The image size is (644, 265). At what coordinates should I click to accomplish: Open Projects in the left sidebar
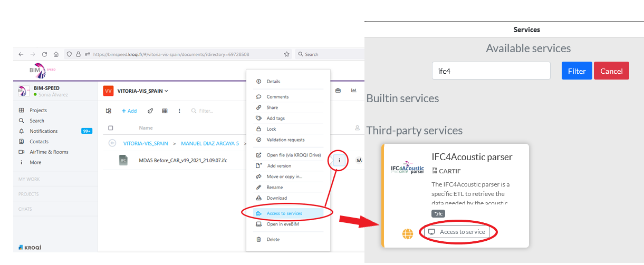(x=38, y=110)
